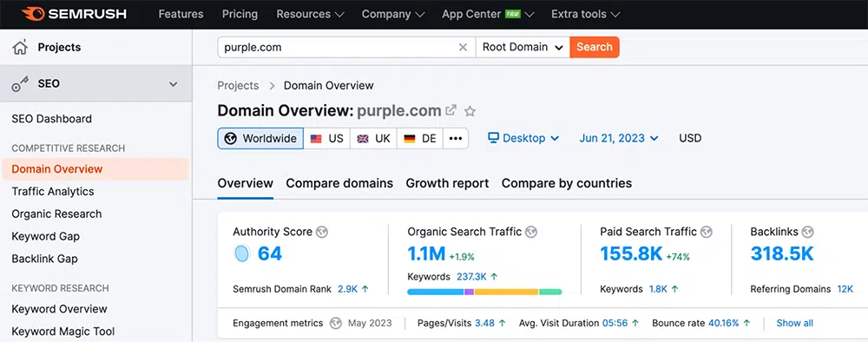
Task: Click the organic keywords distribution color bar
Action: 484,292
